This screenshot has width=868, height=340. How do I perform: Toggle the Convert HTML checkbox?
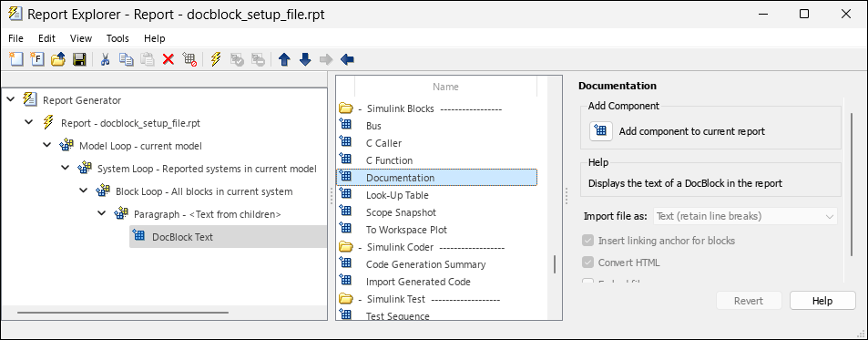click(587, 263)
